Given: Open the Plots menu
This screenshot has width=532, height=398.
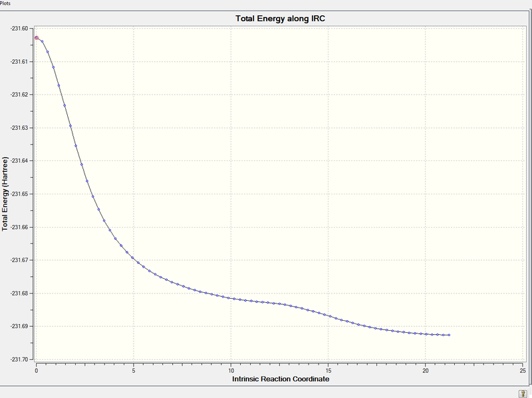Looking at the screenshot, I should coord(5,3).
